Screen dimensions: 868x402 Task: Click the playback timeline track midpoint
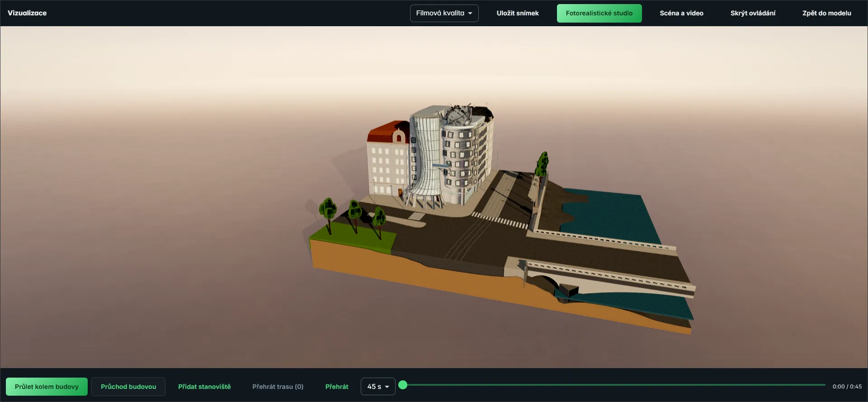click(x=614, y=385)
